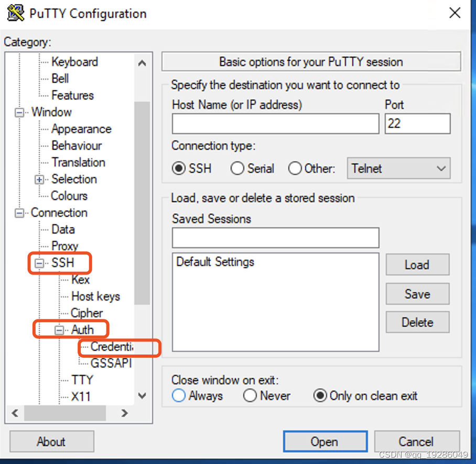Open the Bell settings category
The width and height of the screenshot is (476, 464).
pyautogui.click(x=59, y=79)
